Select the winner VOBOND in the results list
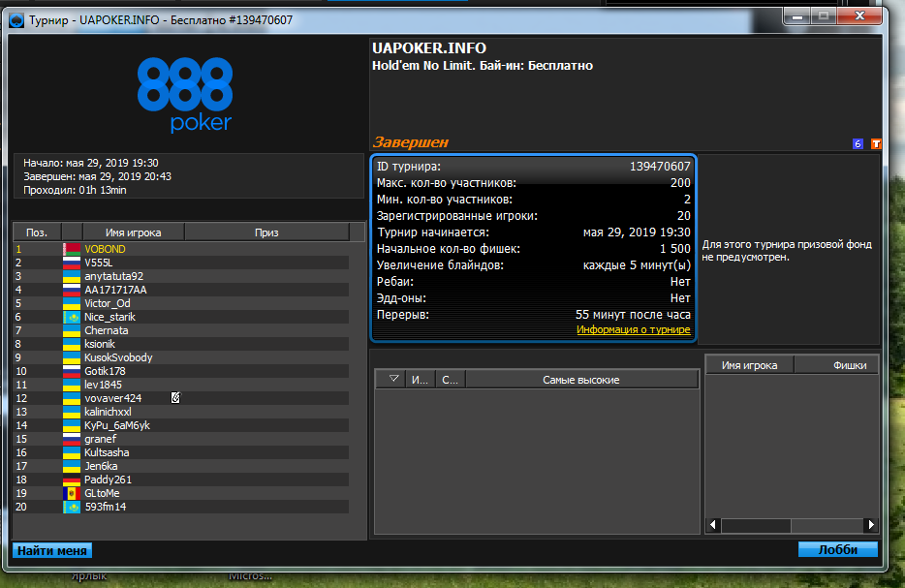The height and width of the screenshot is (588, 905). [105, 249]
